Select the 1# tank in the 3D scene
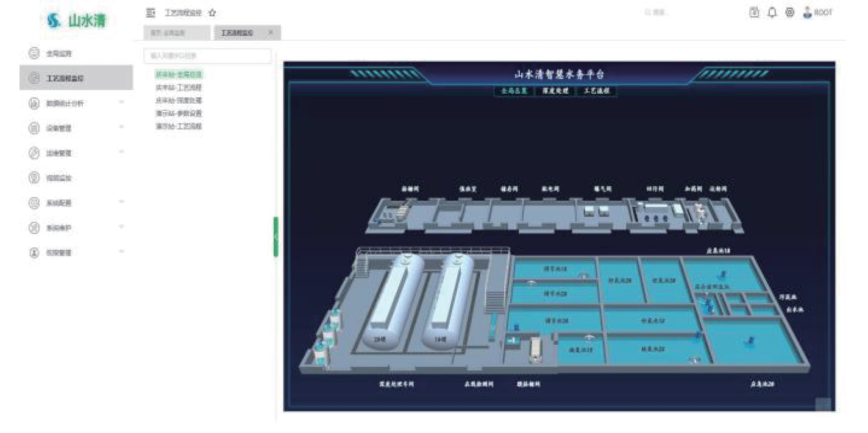868x433 pixels. click(449, 301)
